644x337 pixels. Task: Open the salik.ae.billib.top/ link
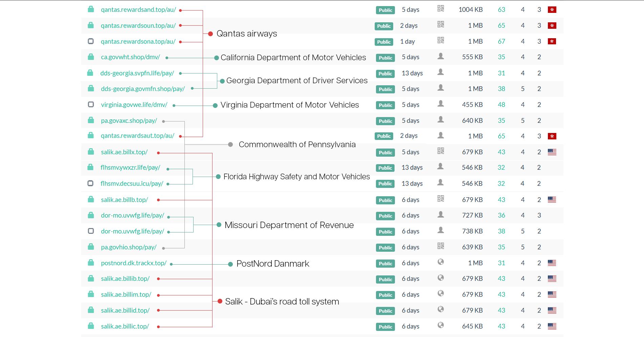(x=125, y=278)
